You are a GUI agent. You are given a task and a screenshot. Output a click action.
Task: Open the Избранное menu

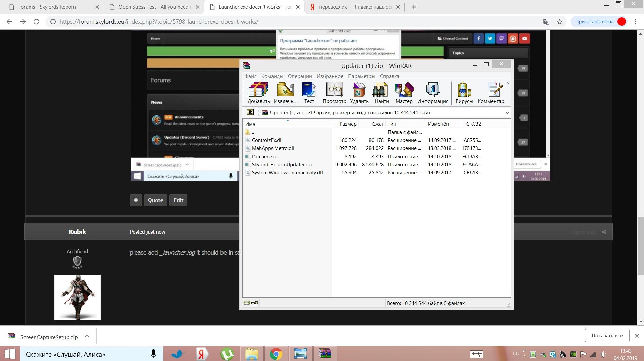330,76
